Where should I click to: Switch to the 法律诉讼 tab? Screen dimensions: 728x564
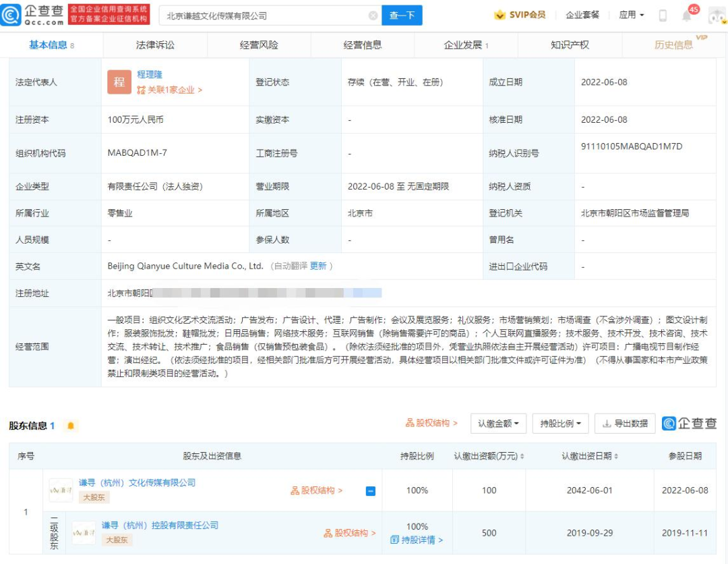click(155, 45)
